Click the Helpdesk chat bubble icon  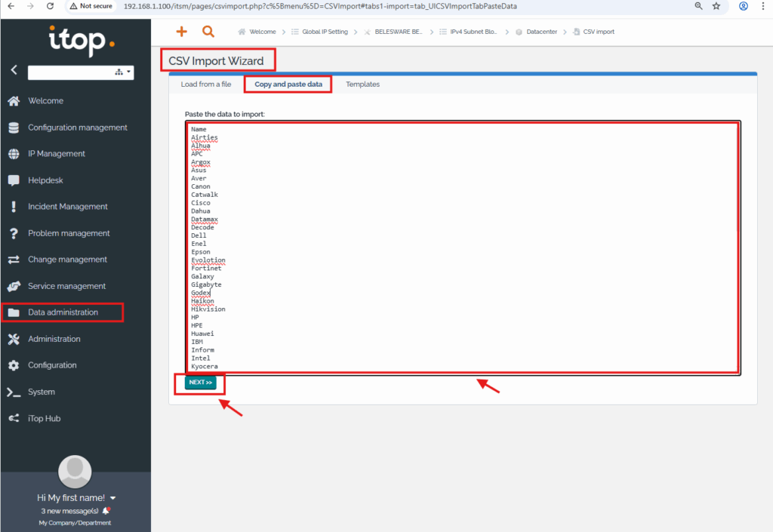14,180
